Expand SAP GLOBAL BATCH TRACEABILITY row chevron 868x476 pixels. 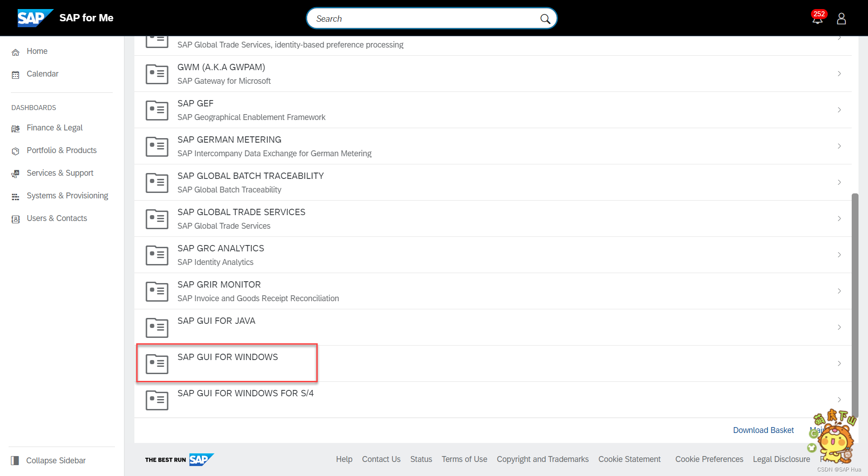click(839, 183)
